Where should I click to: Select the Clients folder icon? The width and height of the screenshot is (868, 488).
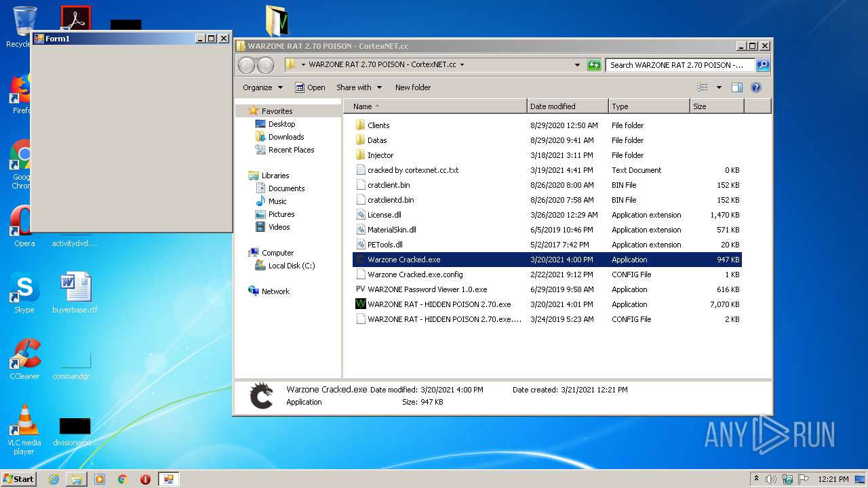(x=360, y=125)
